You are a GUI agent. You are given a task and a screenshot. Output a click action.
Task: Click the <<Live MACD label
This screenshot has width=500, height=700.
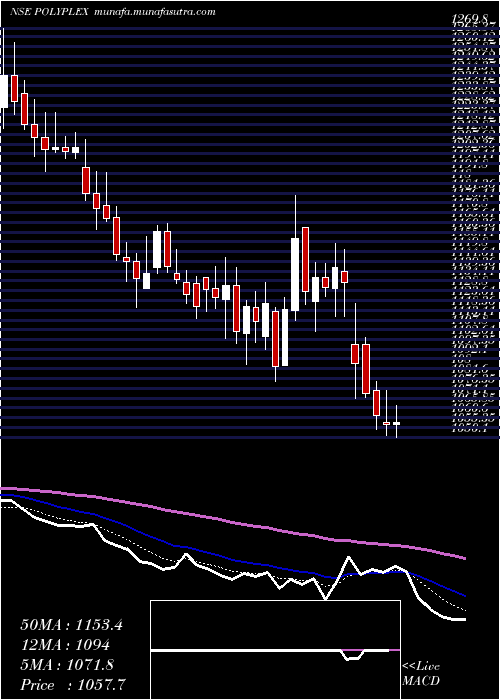point(421,674)
